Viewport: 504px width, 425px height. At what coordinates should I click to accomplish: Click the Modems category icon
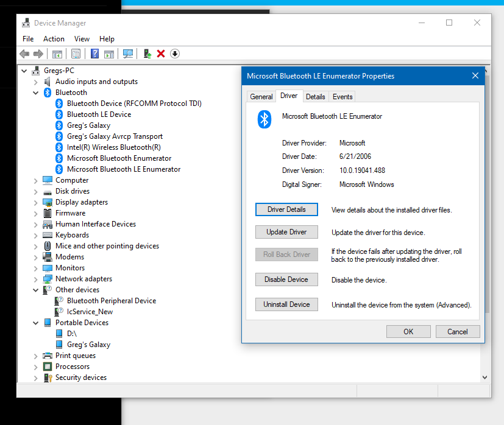(x=48, y=257)
